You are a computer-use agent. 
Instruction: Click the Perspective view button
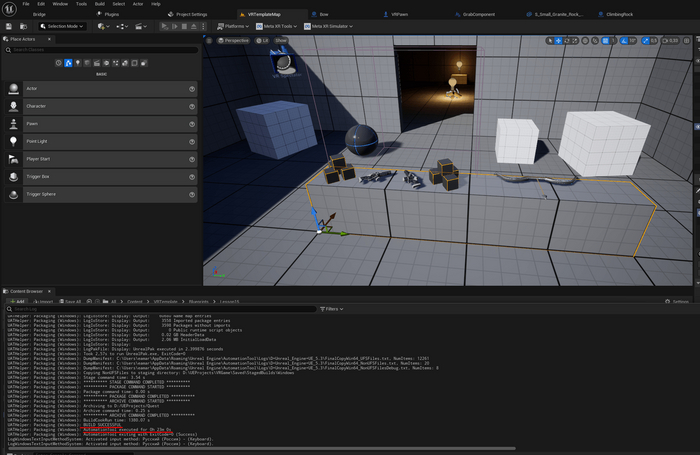pos(235,41)
